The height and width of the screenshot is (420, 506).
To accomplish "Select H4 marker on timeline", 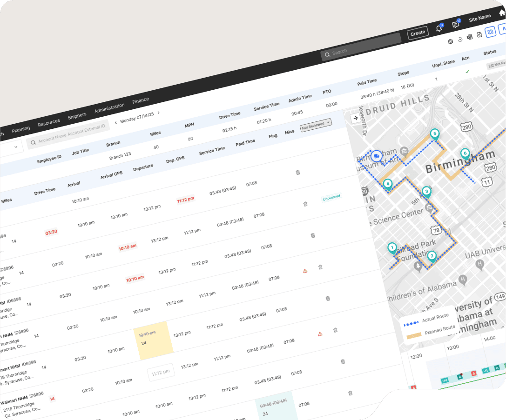I will [x=445, y=380].
